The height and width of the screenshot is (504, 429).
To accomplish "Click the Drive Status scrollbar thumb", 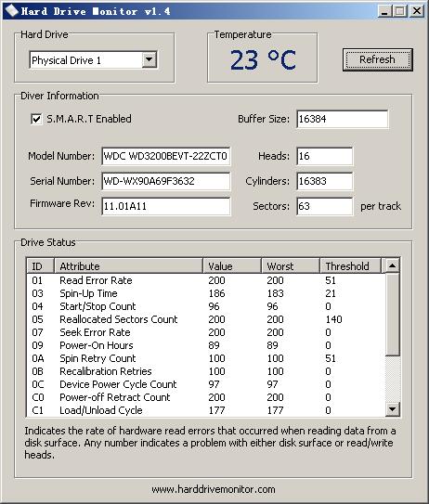I will pyautogui.click(x=393, y=315).
